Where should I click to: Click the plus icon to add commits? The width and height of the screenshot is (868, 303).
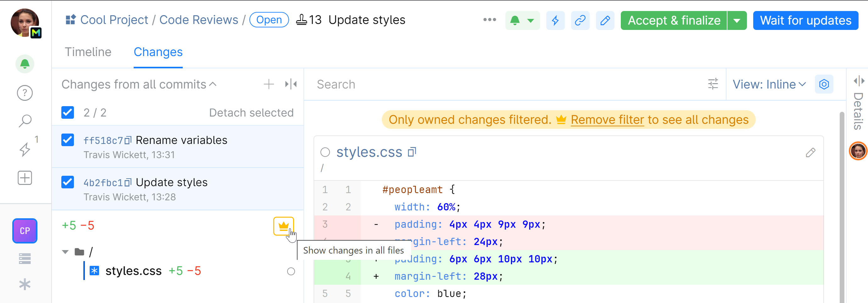point(269,84)
